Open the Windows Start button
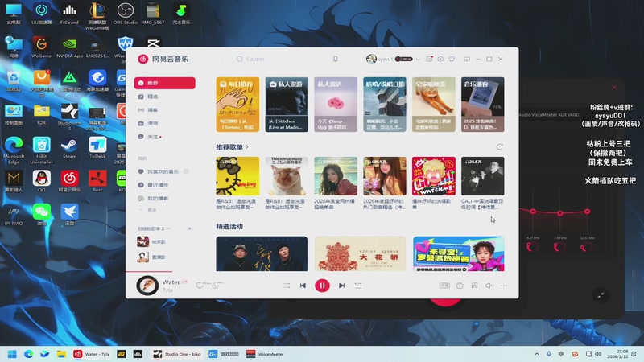This screenshot has width=644, height=362. point(12,354)
